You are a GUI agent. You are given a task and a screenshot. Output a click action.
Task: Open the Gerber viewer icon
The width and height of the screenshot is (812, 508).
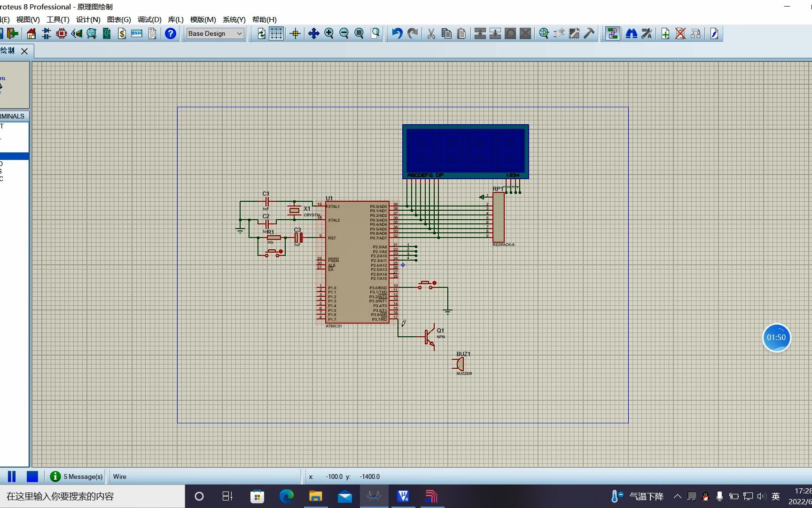[92, 33]
